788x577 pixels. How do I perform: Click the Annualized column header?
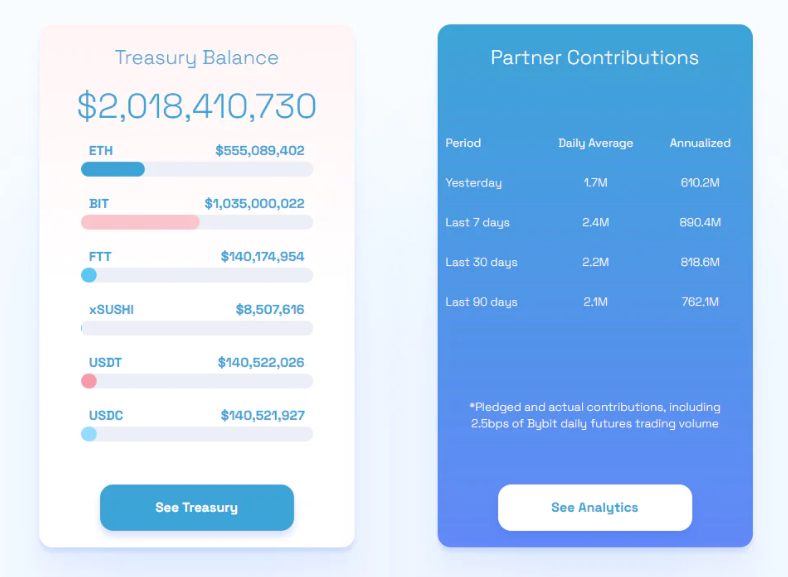tap(700, 143)
